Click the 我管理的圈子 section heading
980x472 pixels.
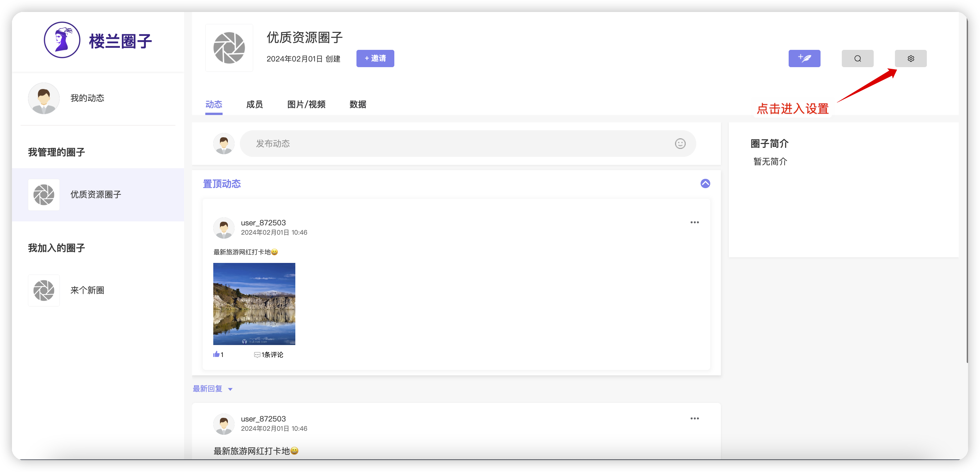56,152
